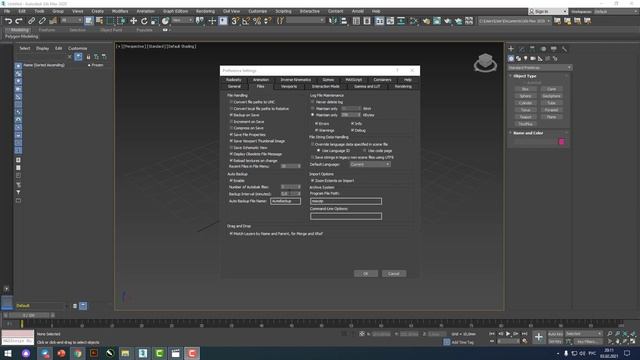
Task: Click the Sign In button
Action: (x=548, y=11)
